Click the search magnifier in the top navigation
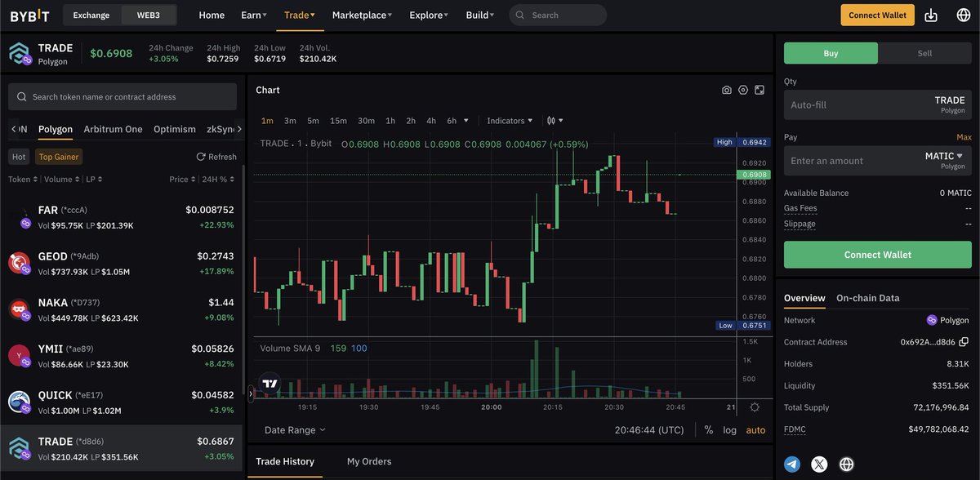This screenshot has height=480, width=980. coord(522,15)
